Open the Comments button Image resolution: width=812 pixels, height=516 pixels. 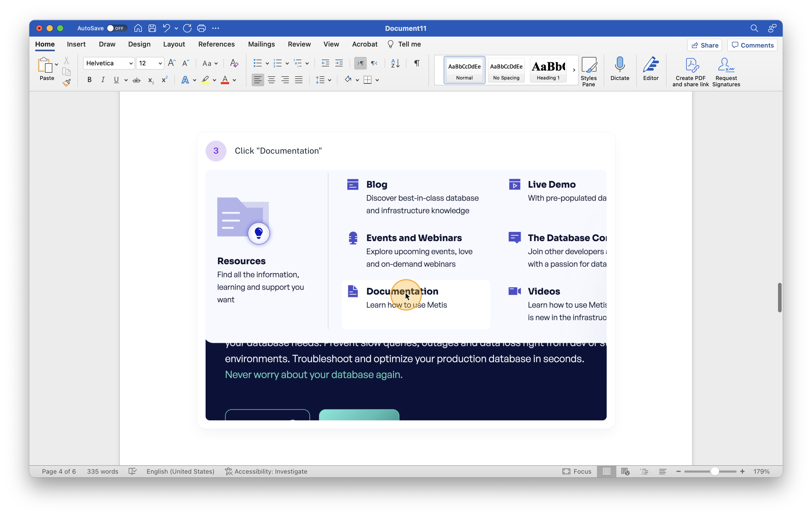752,45
